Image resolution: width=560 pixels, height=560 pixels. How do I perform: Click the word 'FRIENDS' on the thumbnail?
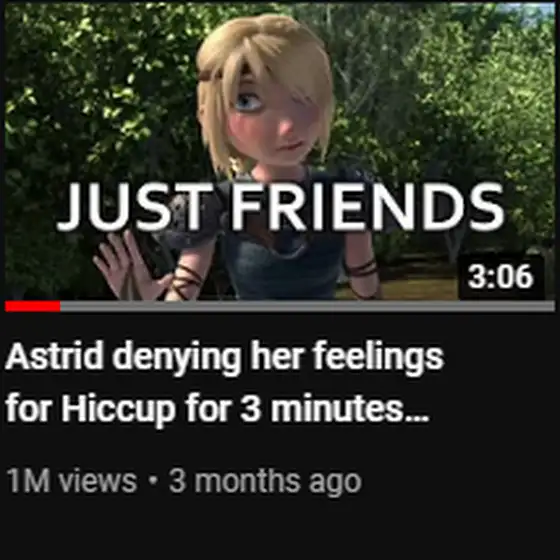pos(369,206)
